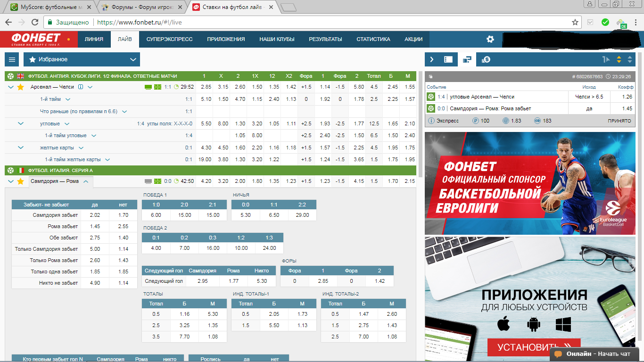Open the coupon list icon tab

click(448, 59)
